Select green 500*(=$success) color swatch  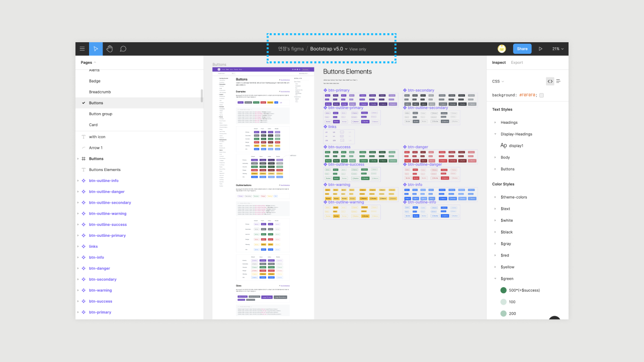tap(503, 290)
